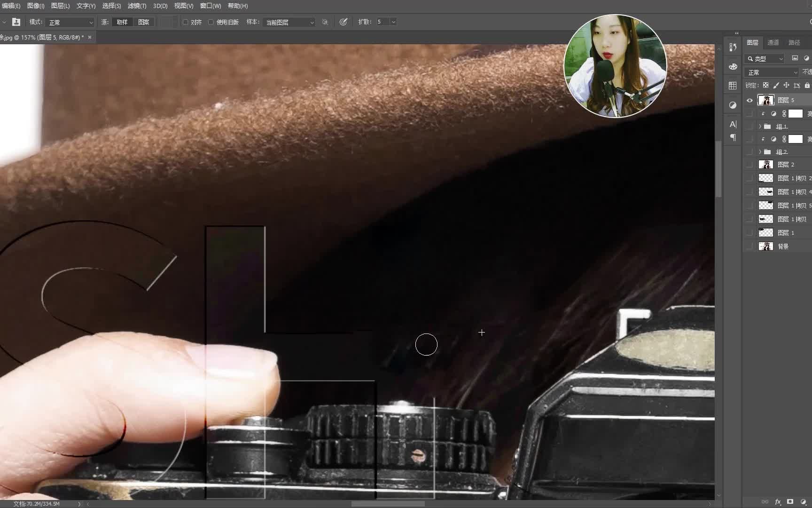The height and width of the screenshot is (508, 812).
Task: Click the fx layer style icon
Action: click(778, 502)
